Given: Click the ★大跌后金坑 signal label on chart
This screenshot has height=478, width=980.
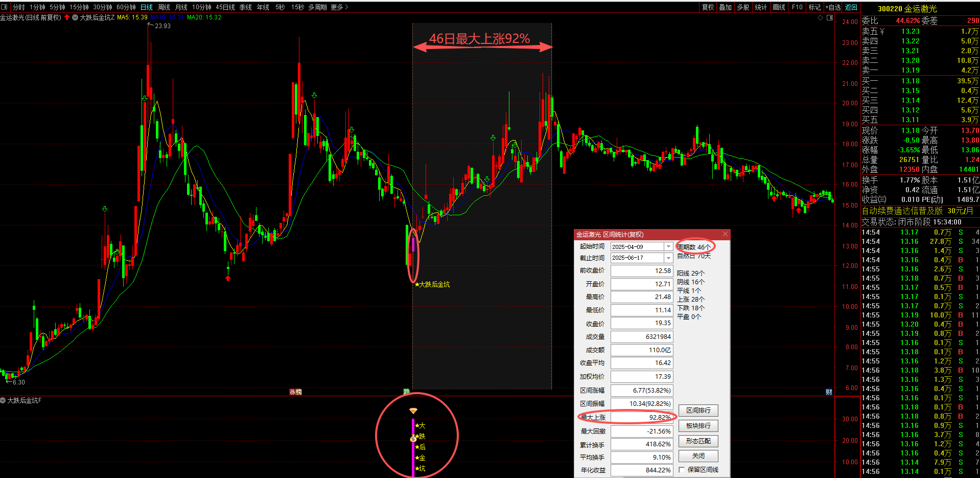Looking at the screenshot, I should coord(432,284).
